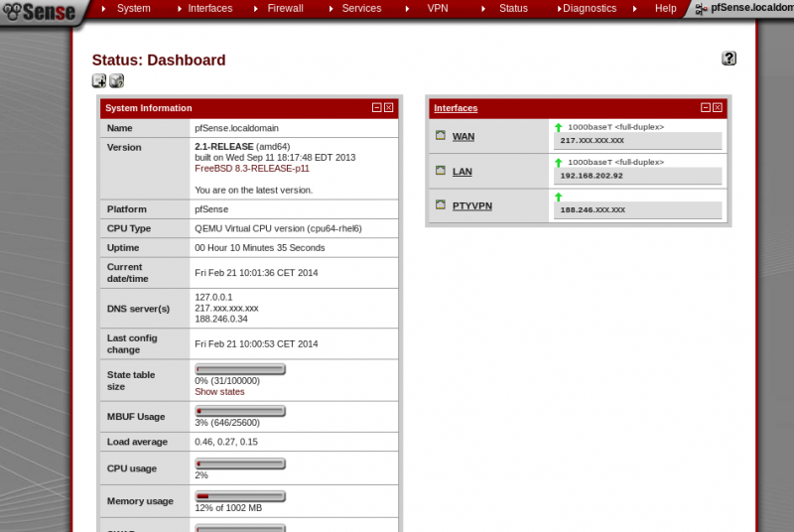The image size is (794, 532).
Task: Open the dashboard help question-mark icon
Action: [x=728, y=59]
